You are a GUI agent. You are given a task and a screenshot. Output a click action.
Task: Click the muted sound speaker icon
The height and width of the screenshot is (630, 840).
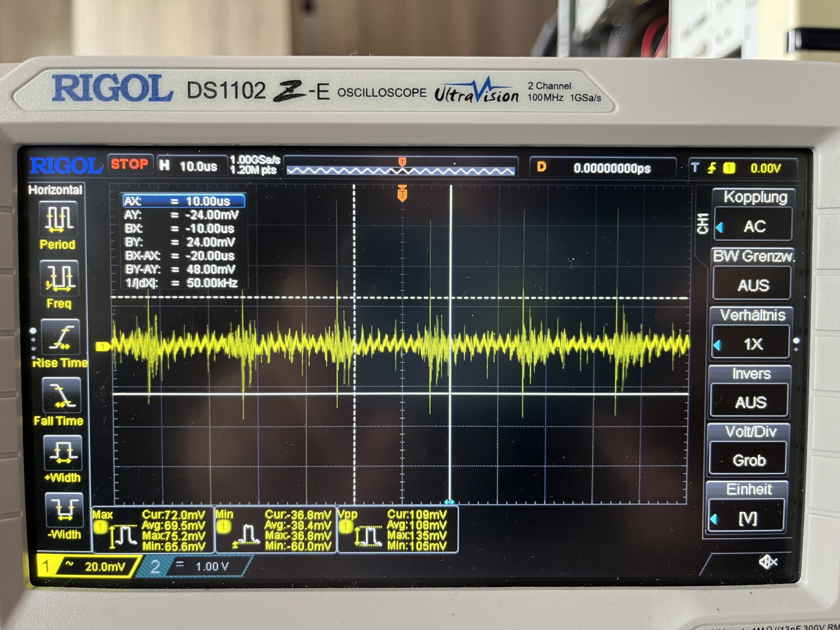pos(768,562)
